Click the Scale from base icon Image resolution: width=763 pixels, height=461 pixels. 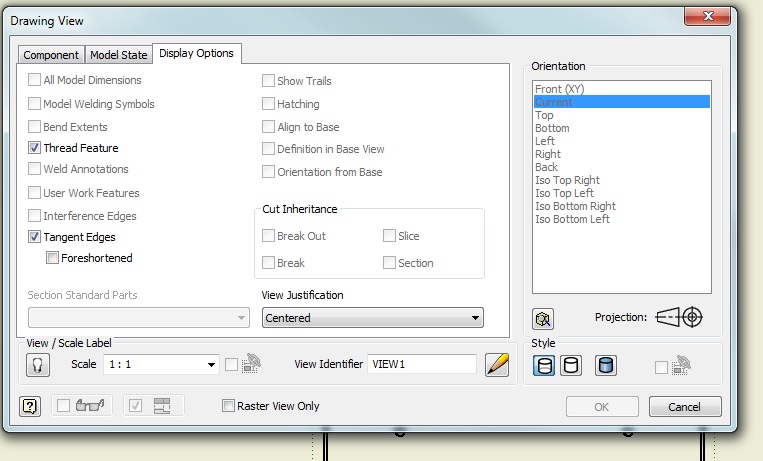252,363
